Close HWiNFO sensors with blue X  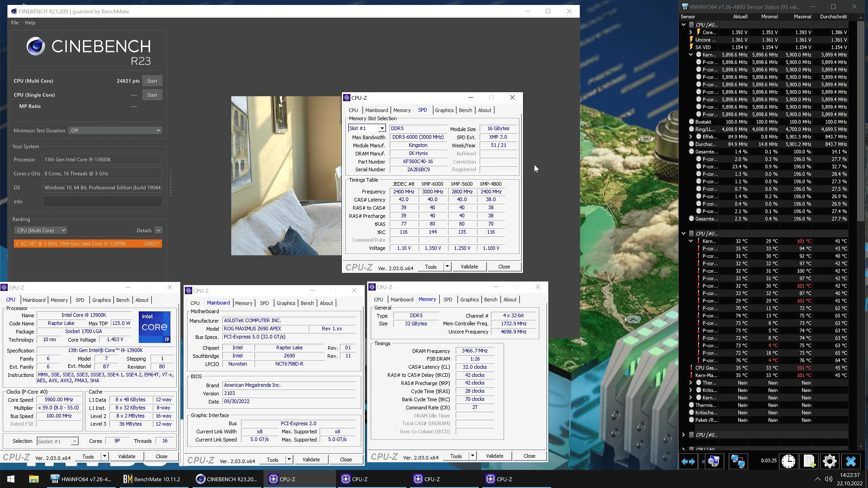click(851, 461)
